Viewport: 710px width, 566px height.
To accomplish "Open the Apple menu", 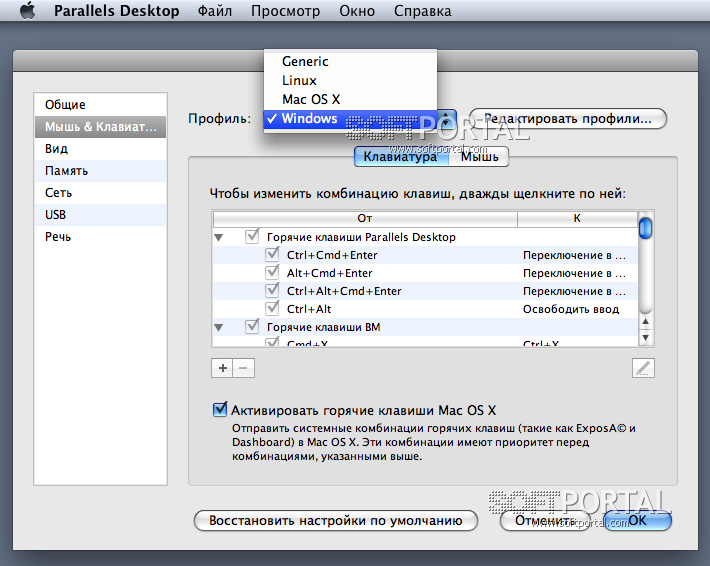I will pos(28,10).
